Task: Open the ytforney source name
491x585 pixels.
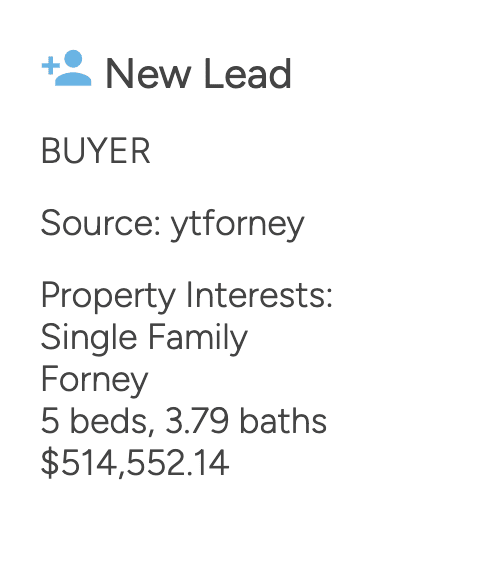Action: point(238,225)
